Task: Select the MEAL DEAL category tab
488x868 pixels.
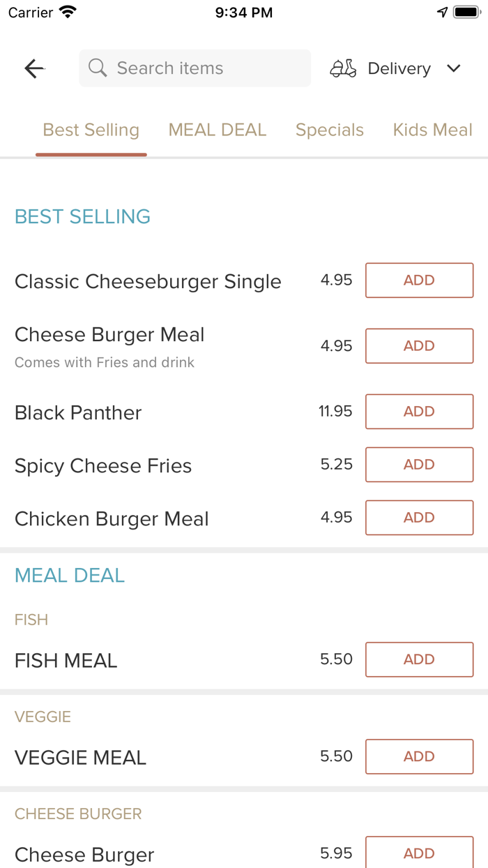Action: pyautogui.click(x=217, y=130)
